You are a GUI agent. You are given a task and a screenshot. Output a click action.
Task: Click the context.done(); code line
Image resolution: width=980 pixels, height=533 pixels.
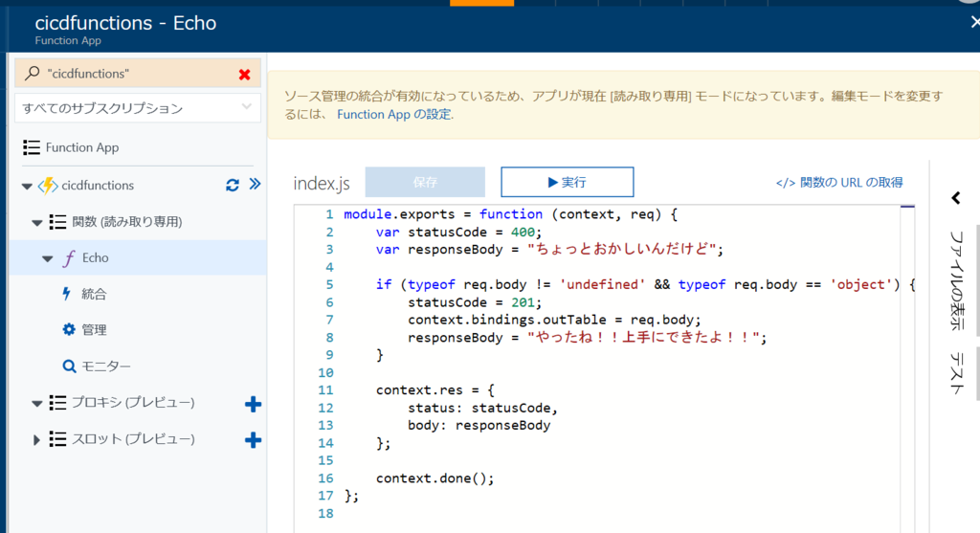pyautogui.click(x=434, y=478)
